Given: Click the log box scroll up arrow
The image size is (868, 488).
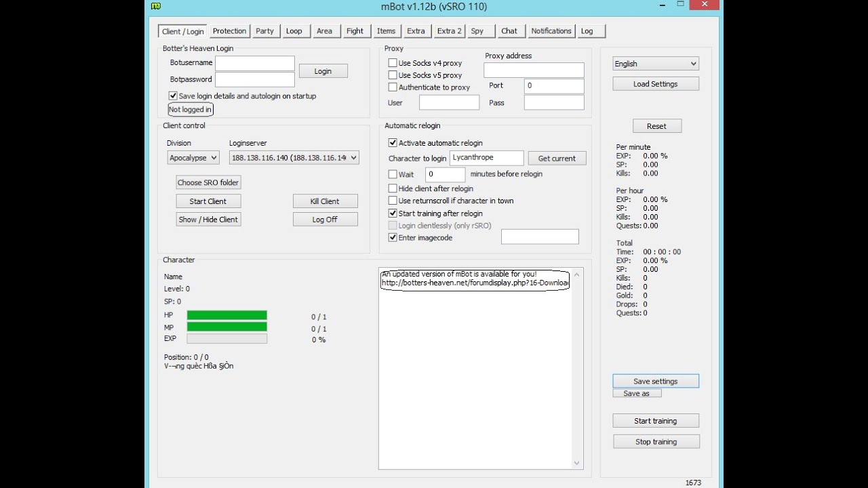Looking at the screenshot, I should (577, 274).
